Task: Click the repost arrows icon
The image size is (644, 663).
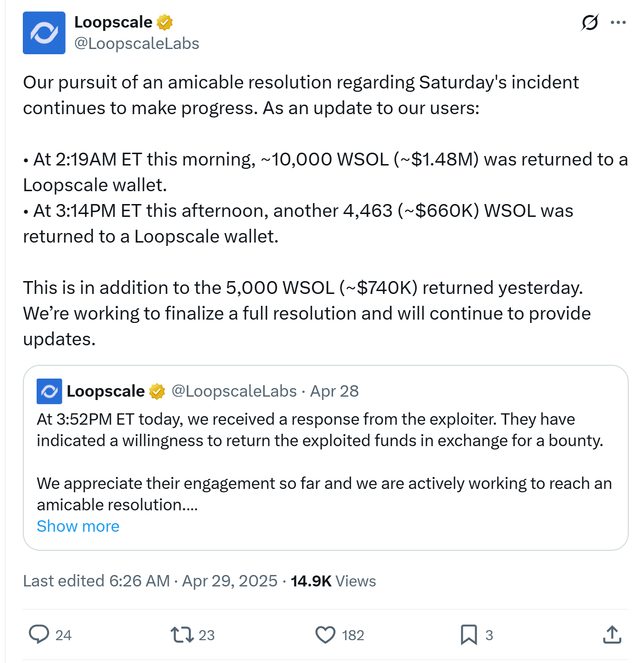Action: point(182,634)
